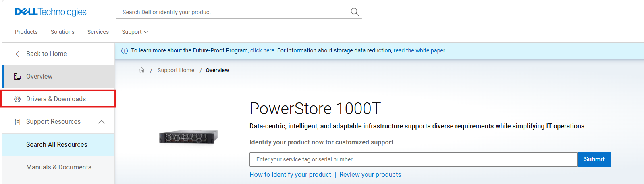644x184 pixels.
Task: Open the Products menu
Action: [26, 32]
